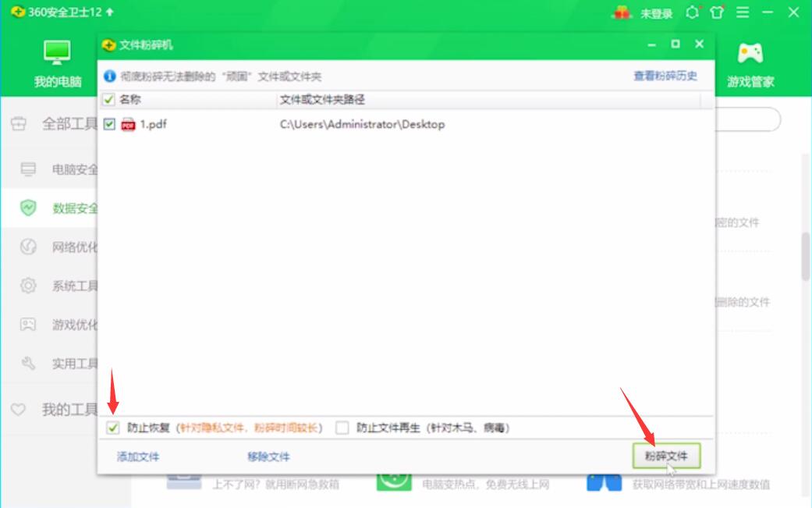Click the blue network speed test icon

point(604,482)
